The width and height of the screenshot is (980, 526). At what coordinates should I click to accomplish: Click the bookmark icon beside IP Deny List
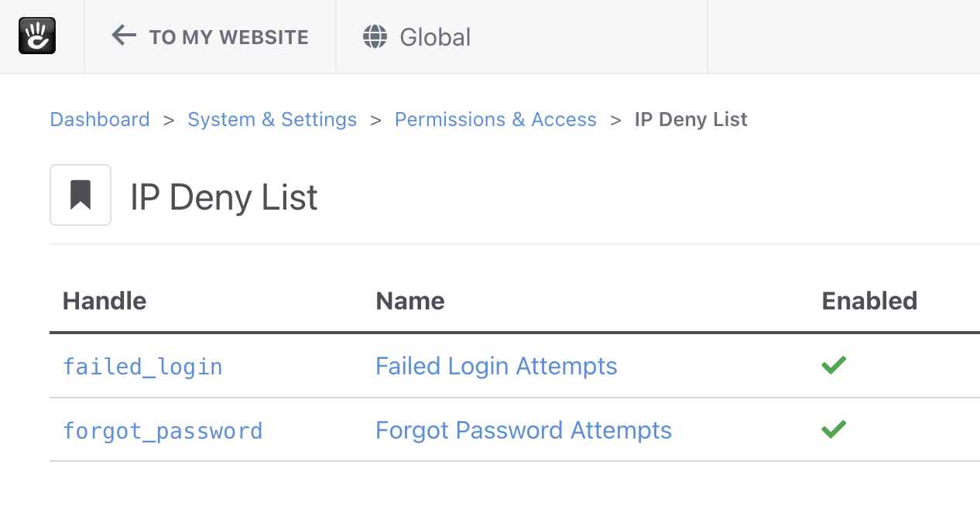(x=80, y=195)
